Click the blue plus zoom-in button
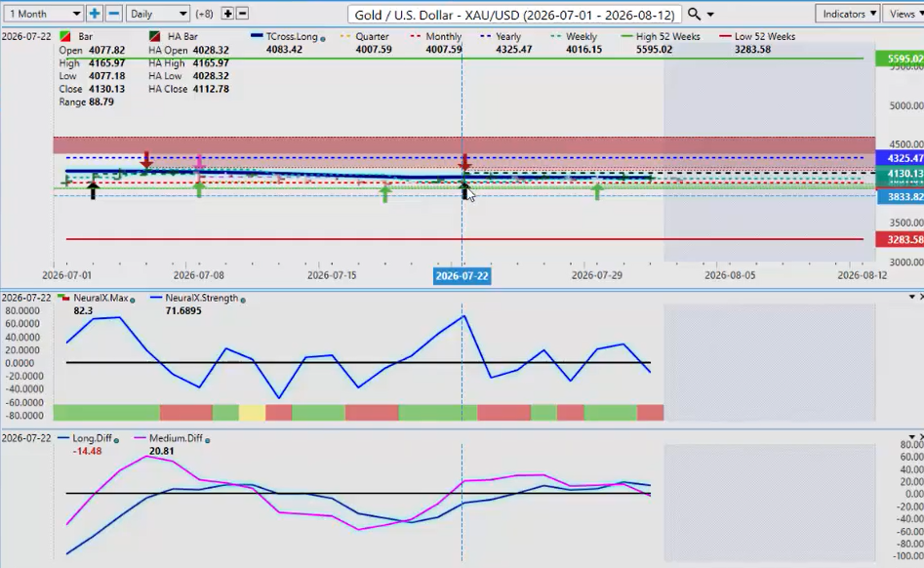The height and width of the screenshot is (568, 924). [x=95, y=14]
